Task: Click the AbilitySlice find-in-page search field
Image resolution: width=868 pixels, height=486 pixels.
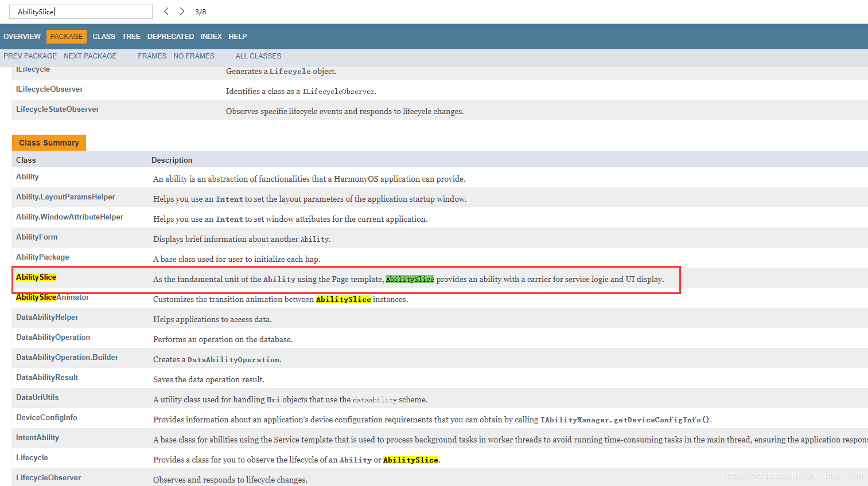Action: [81, 11]
